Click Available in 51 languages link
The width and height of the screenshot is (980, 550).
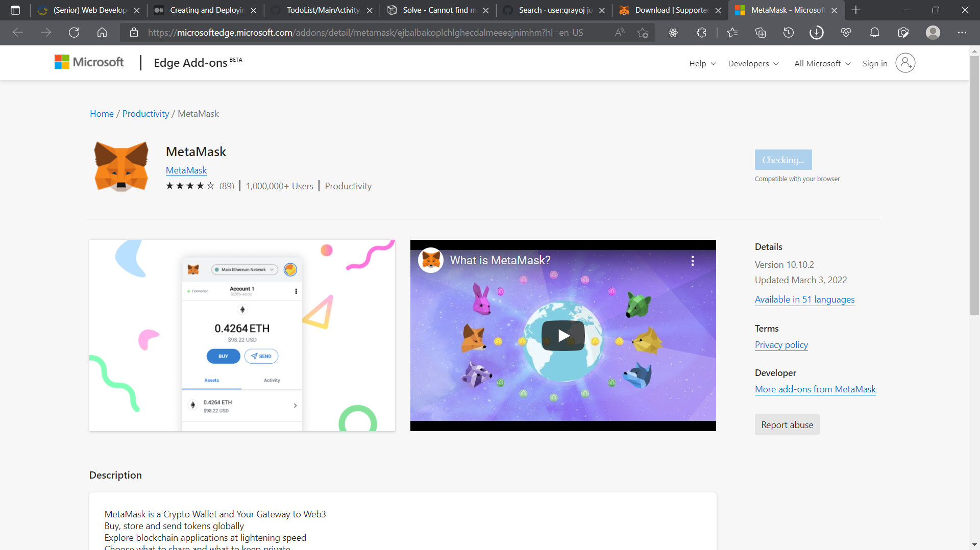[804, 299]
